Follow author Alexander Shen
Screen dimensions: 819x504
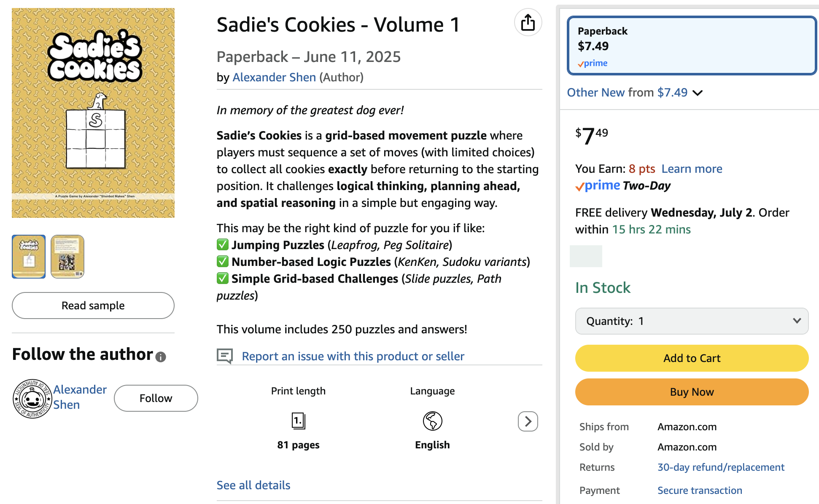click(x=156, y=398)
